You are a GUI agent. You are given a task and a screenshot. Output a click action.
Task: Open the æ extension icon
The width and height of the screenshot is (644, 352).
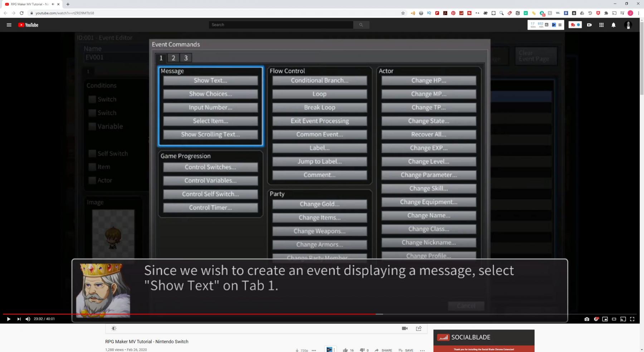[486, 13]
